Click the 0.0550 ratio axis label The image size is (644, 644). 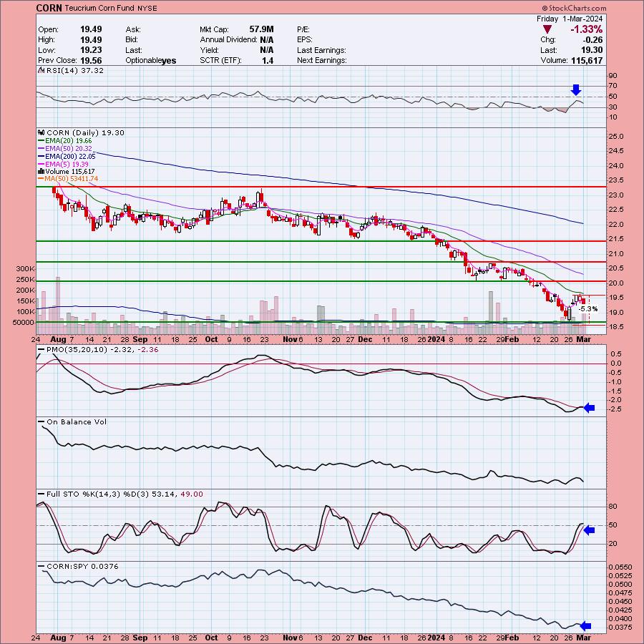(620, 567)
